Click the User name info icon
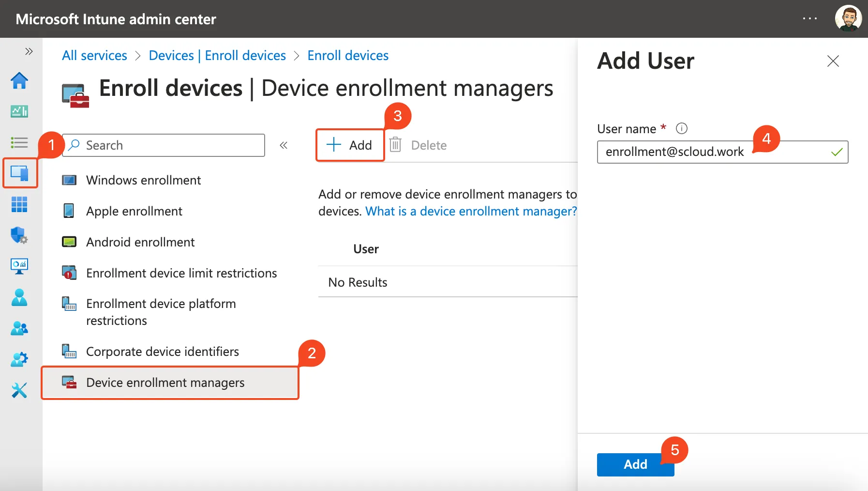The image size is (868, 491). pos(681,128)
